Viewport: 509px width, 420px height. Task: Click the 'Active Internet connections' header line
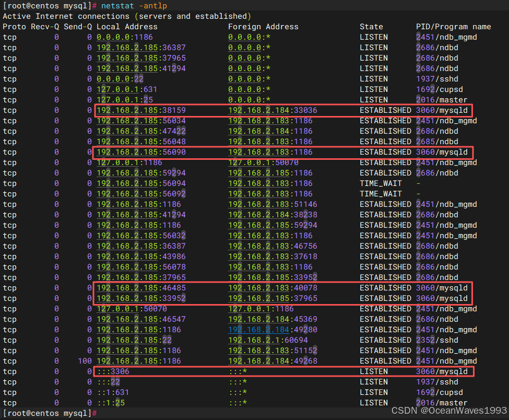point(127,16)
